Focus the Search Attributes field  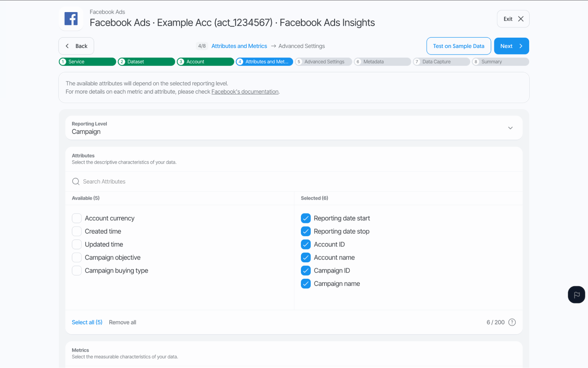pyautogui.click(x=294, y=181)
